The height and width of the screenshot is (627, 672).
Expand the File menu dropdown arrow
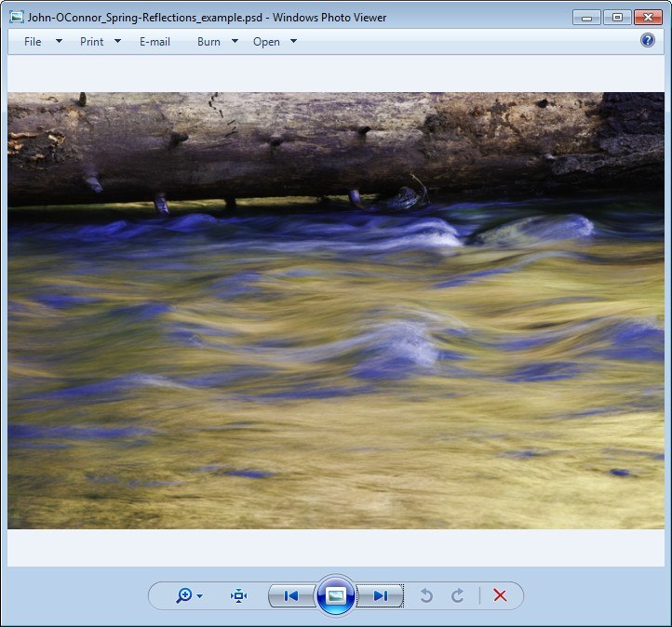click(60, 41)
